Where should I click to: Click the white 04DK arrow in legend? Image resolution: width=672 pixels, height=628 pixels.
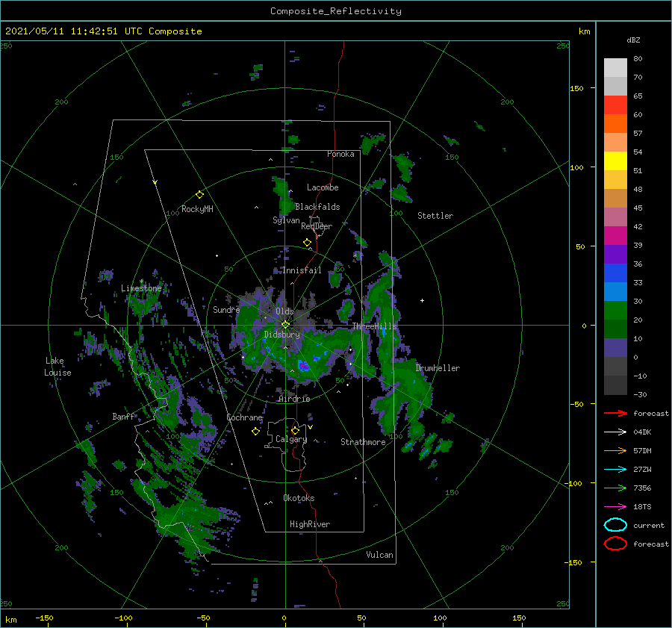(615, 432)
